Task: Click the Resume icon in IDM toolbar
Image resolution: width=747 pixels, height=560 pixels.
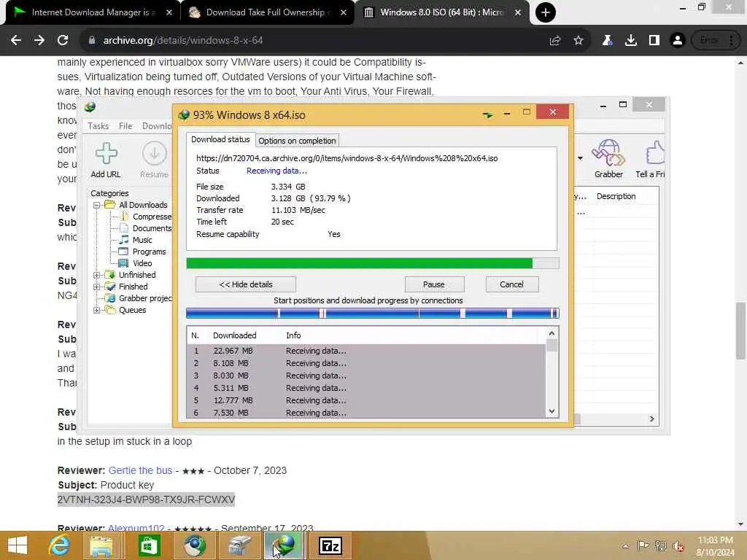Action: 154,153
